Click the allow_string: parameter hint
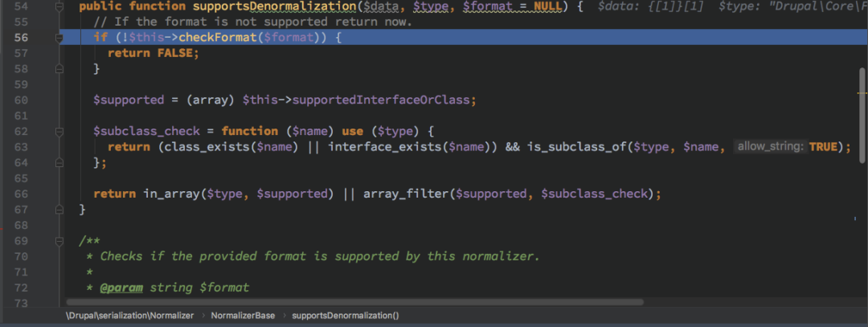The width and height of the screenshot is (868, 327). pyautogui.click(x=770, y=146)
